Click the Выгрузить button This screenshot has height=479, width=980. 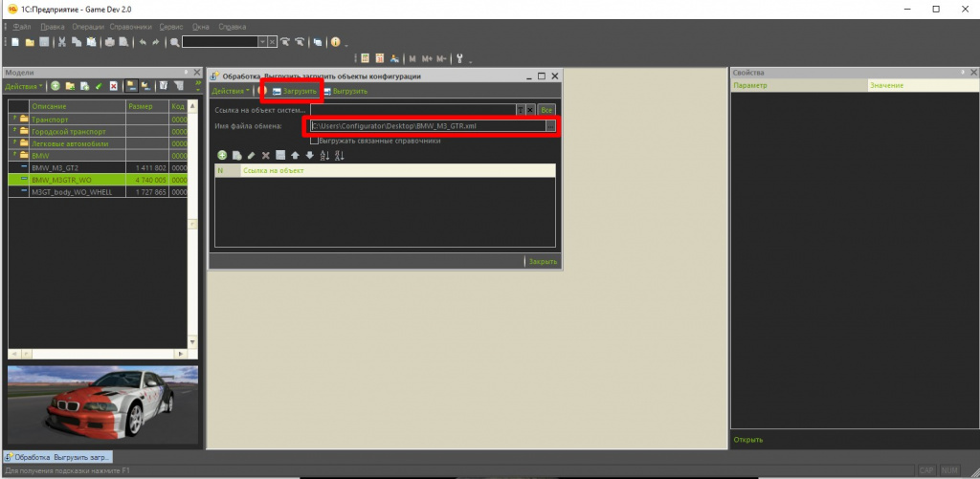coord(345,91)
